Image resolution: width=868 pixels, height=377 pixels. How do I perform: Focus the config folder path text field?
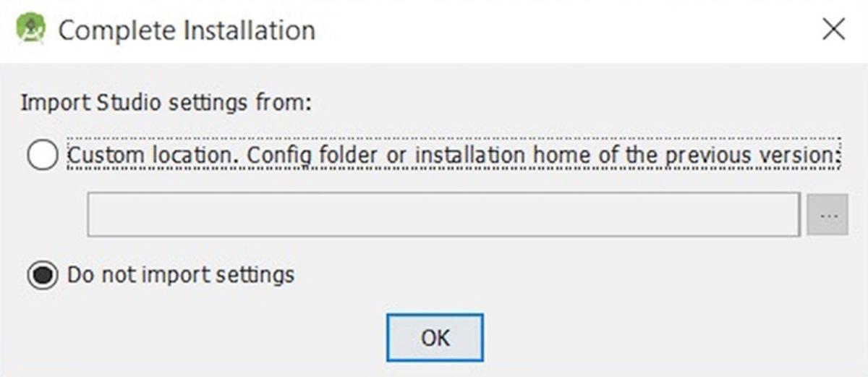click(x=443, y=214)
